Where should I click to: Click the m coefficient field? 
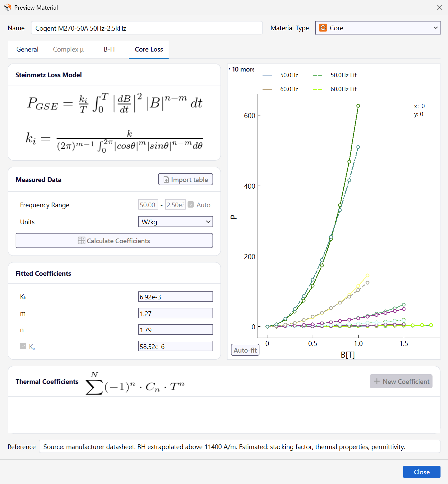176,313
